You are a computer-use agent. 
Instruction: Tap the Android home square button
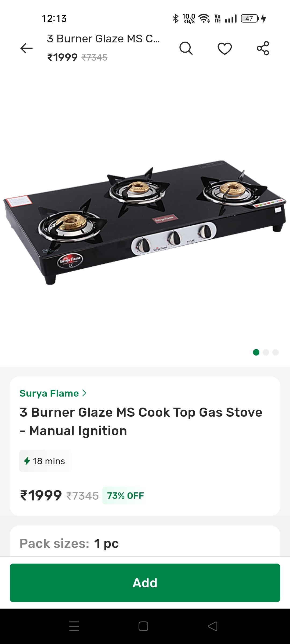coord(143,626)
